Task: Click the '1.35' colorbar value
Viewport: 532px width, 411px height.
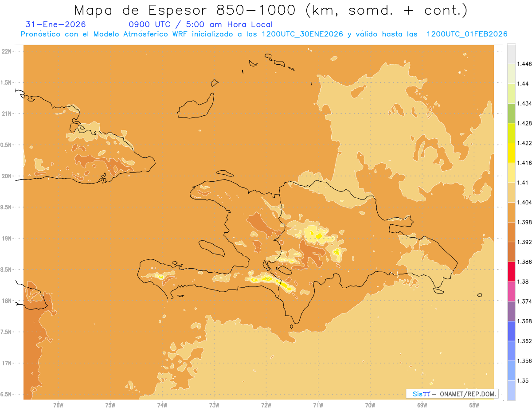Action: [x=523, y=380]
